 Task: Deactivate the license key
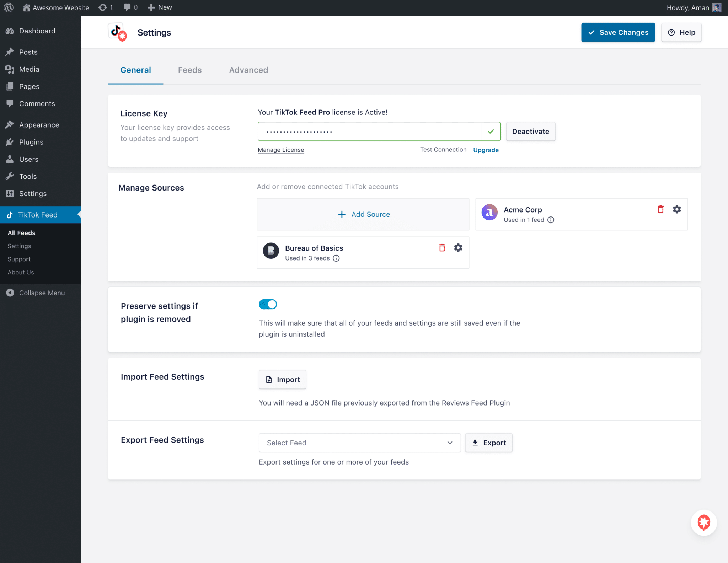pyautogui.click(x=530, y=132)
